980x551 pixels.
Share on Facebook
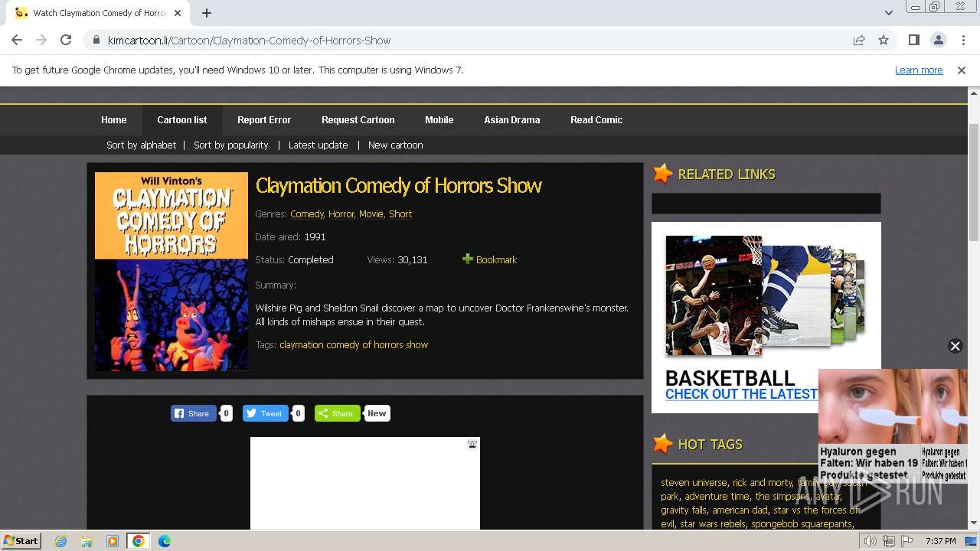pyautogui.click(x=194, y=413)
